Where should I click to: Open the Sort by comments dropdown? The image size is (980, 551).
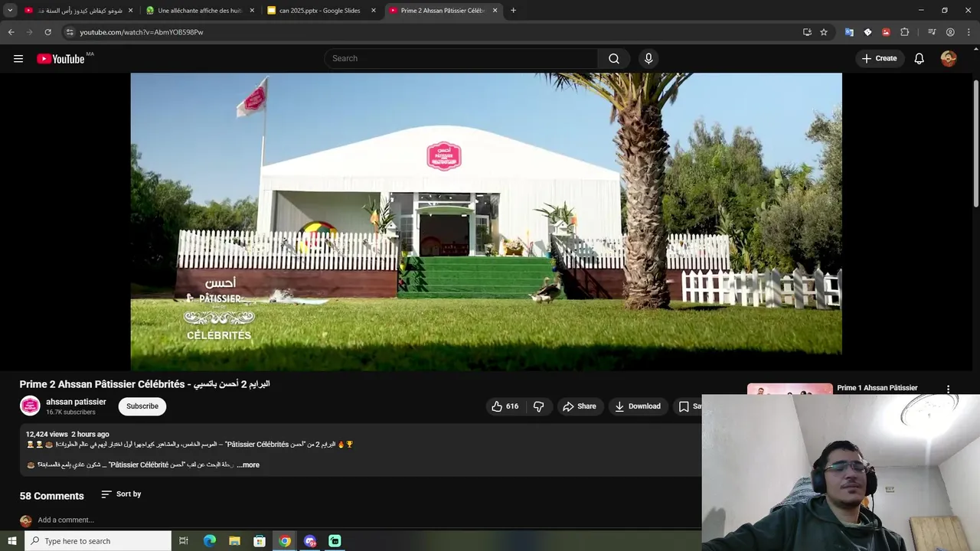coord(121,494)
